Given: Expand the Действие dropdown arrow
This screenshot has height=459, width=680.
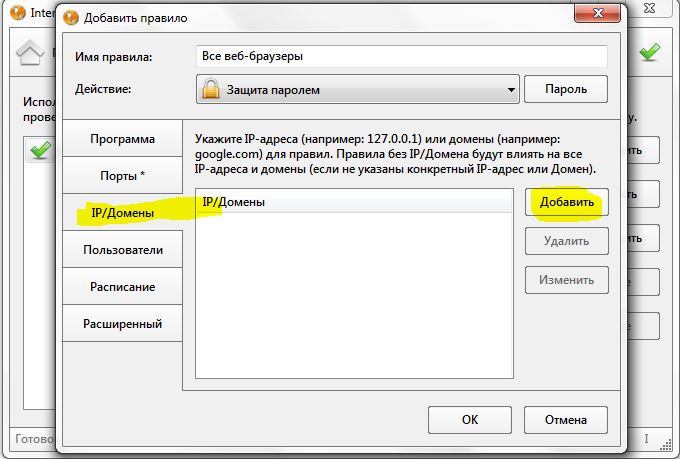Looking at the screenshot, I should point(510,88).
